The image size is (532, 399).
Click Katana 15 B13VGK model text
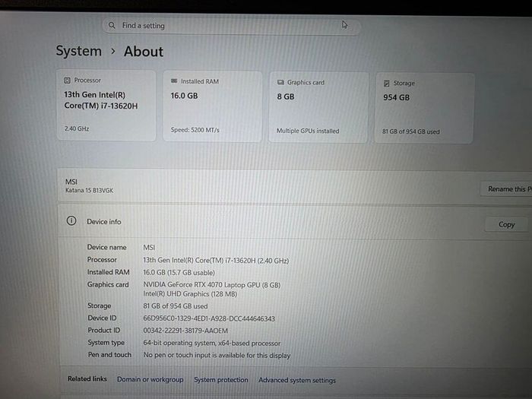tap(89, 191)
